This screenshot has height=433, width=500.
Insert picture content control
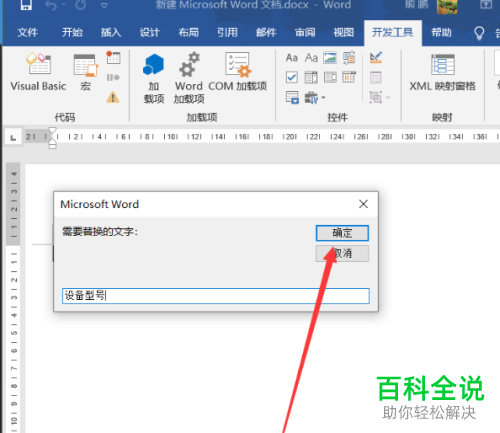click(x=330, y=58)
